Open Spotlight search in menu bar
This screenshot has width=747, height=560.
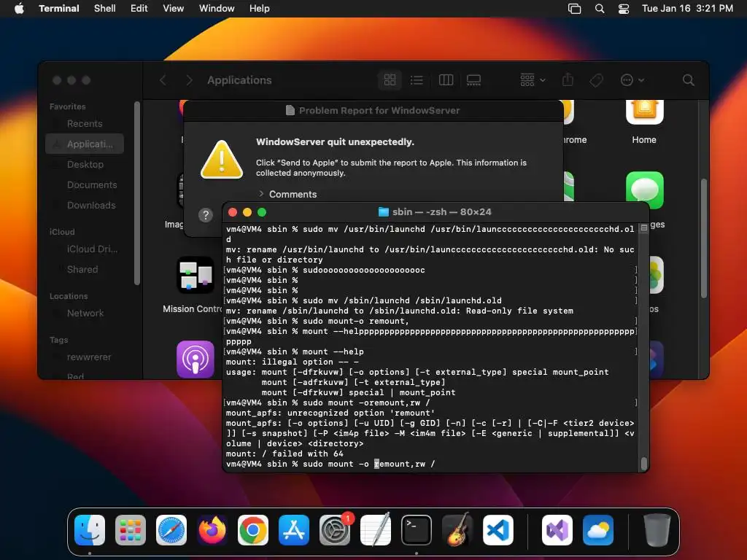600,9
